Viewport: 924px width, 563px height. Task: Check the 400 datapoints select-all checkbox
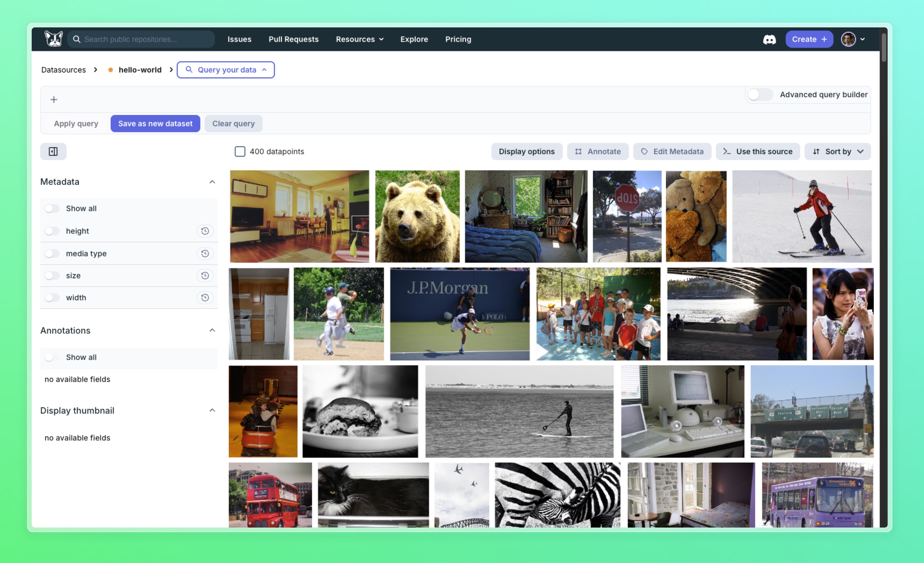tap(240, 151)
